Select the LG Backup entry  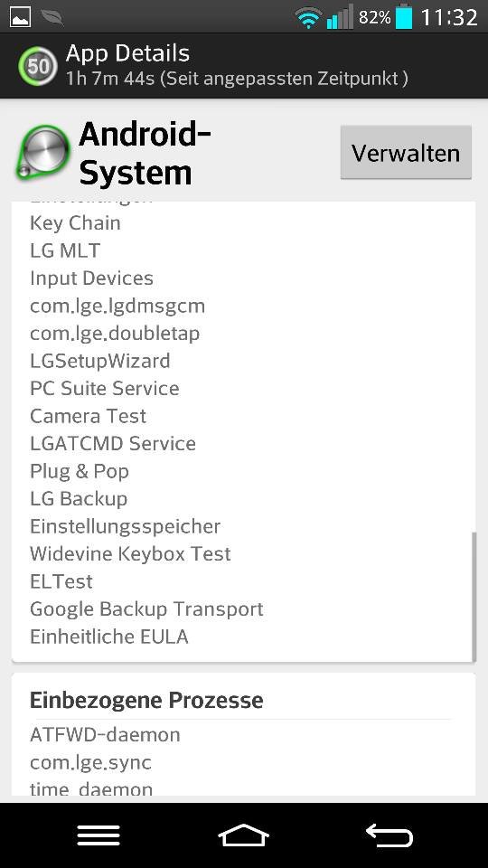(79, 499)
